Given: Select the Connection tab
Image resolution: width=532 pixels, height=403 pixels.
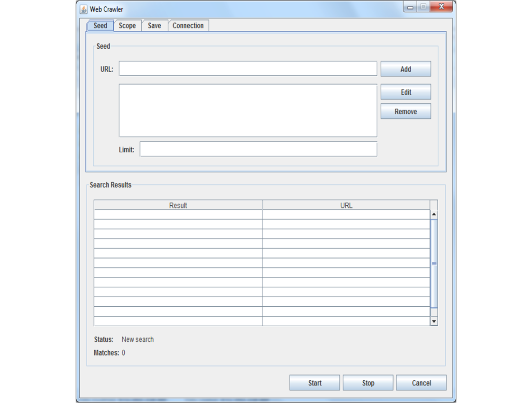Looking at the screenshot, I should (x=188, y=26).
